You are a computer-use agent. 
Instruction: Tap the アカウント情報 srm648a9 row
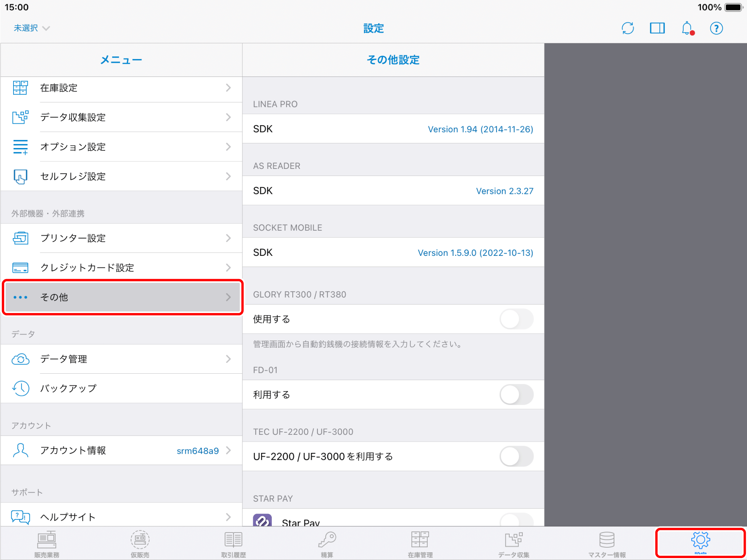[x=122, y=450]
